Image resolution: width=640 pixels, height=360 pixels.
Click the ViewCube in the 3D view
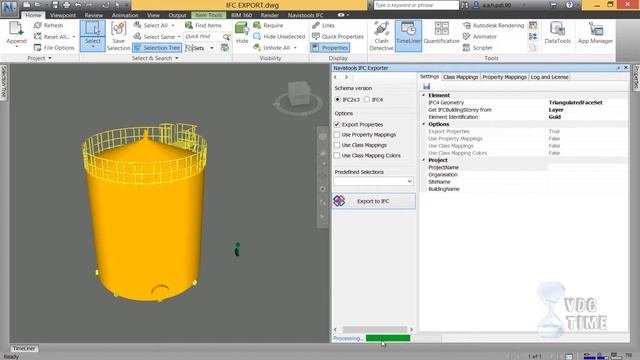[x=299, y=94]
